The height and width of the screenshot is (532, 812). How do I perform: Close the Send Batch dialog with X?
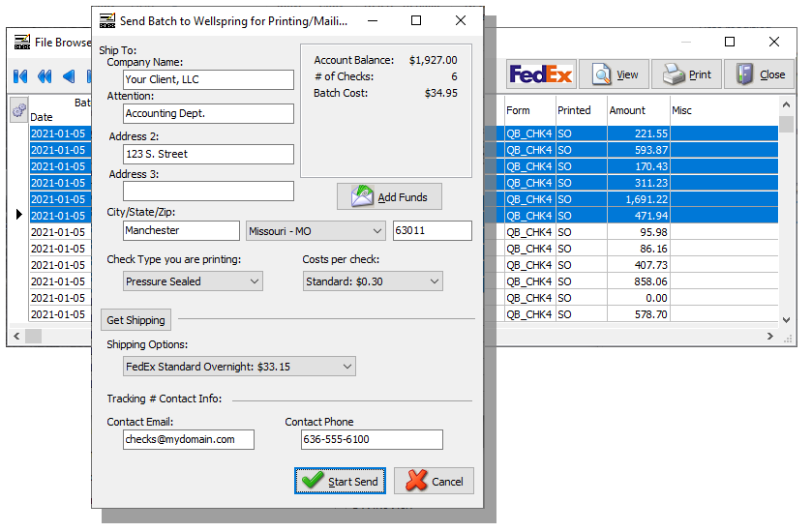[461, 20]
